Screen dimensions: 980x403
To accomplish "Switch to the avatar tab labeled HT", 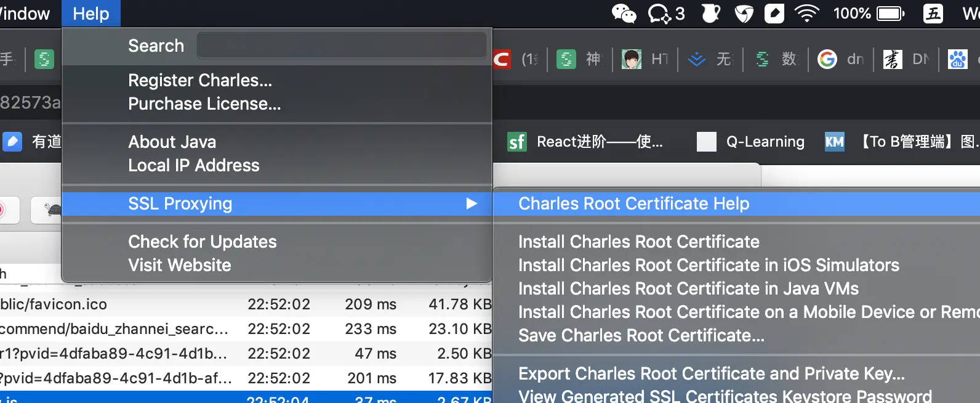I will click(x=645, y=59).
